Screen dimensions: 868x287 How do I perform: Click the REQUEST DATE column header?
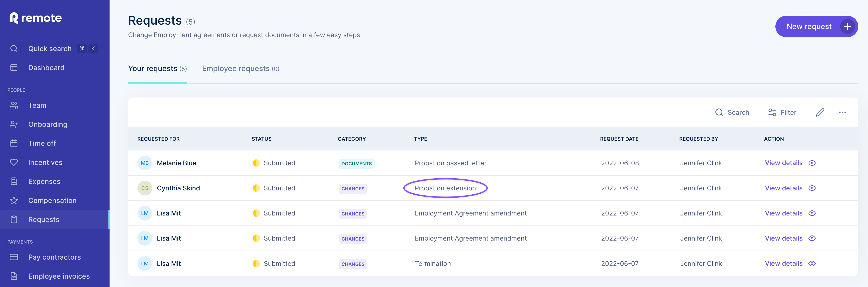pos(619,139)
